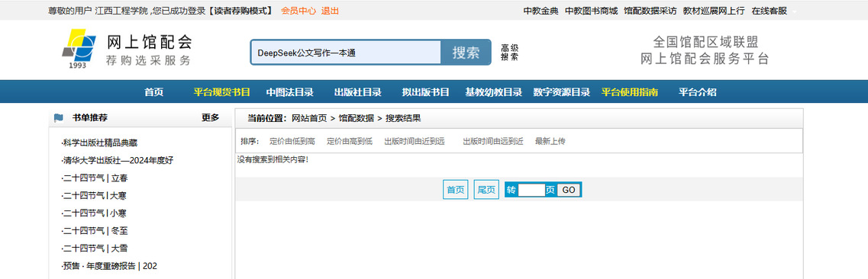Open 科学出版社精品典藏 book list
Image resolution: width=868 pixels, height=279 pixels.
pyautogui.click(x=99, y=143)
